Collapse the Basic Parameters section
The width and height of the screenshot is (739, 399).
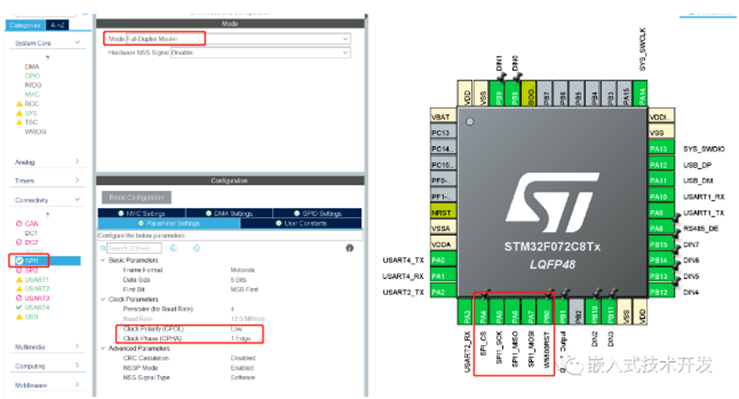click(x=103, y=260)
